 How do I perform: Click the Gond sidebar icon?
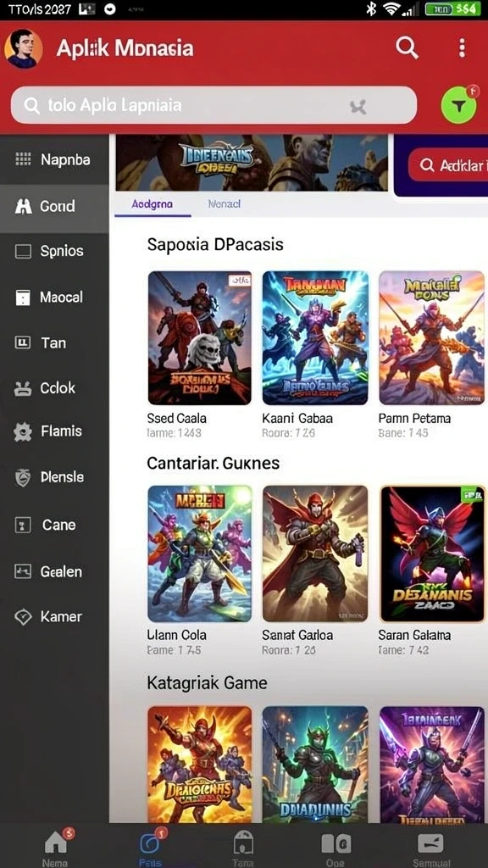click(x=23, y=207)
